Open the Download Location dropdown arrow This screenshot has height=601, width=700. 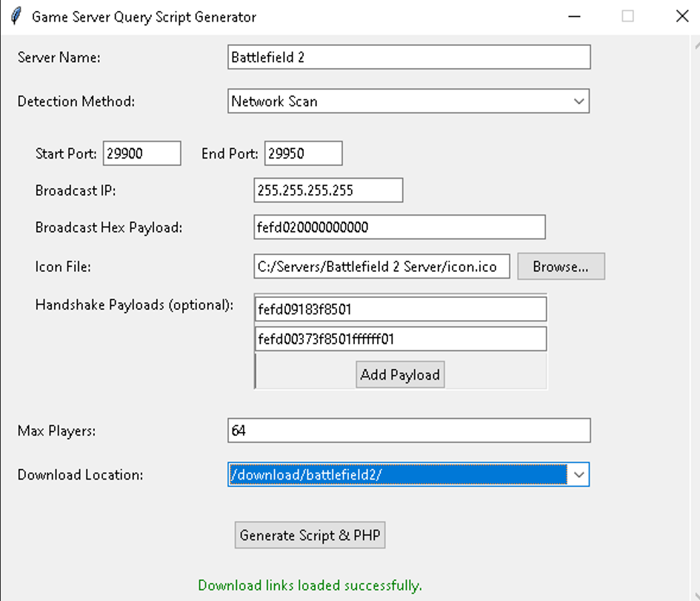(579, 475)
